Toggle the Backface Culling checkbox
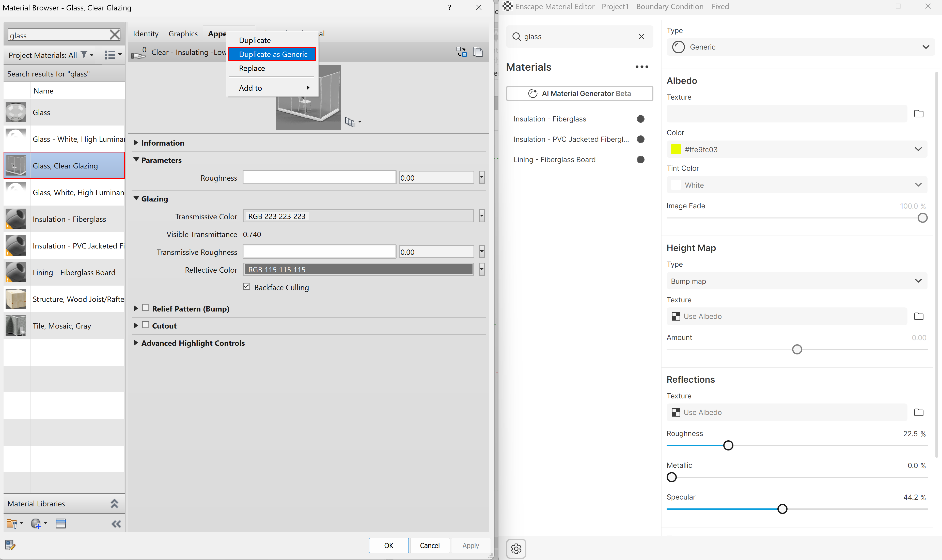The image size is (942, 560). pos(246,286)
